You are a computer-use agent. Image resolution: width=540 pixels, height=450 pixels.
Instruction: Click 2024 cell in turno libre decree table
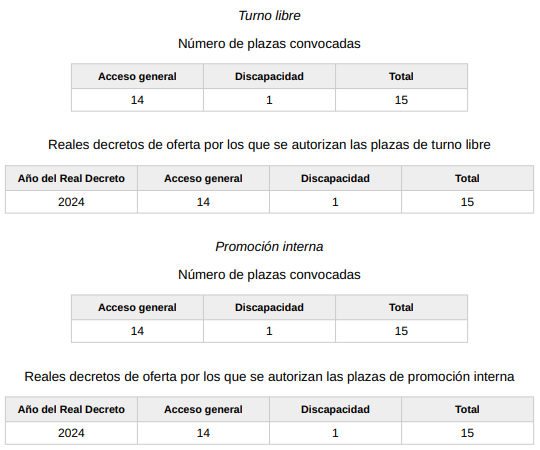click(x=71, y=202)
